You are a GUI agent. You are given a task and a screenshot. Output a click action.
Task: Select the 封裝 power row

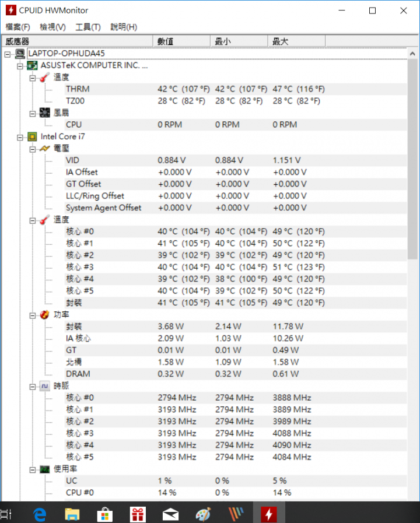click(x=236, y=327)
